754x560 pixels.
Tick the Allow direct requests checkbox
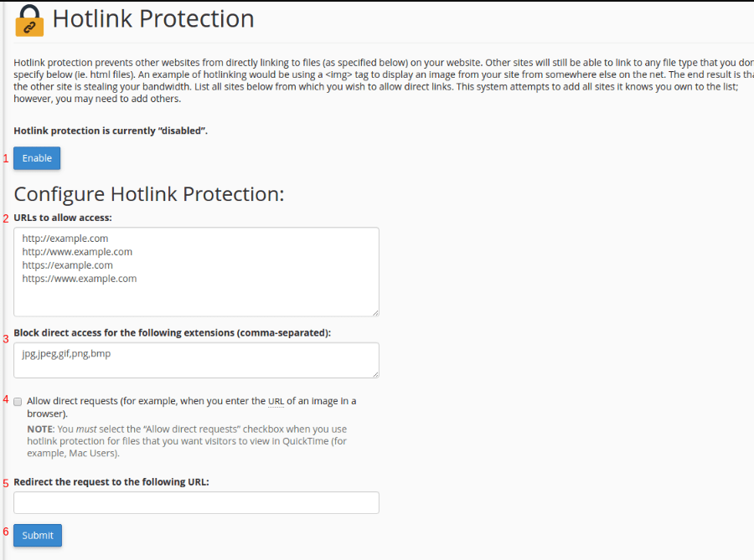point(18,402)
